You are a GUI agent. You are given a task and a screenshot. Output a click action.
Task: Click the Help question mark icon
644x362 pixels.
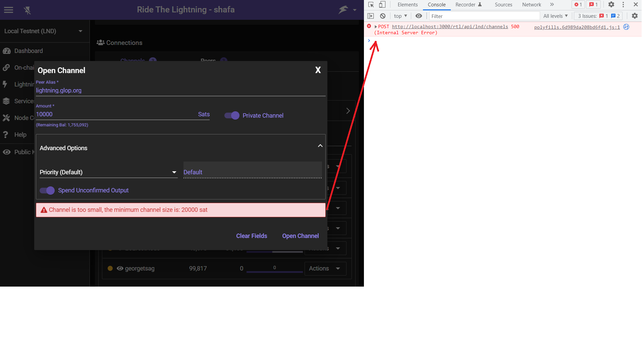tap(6, 134)
